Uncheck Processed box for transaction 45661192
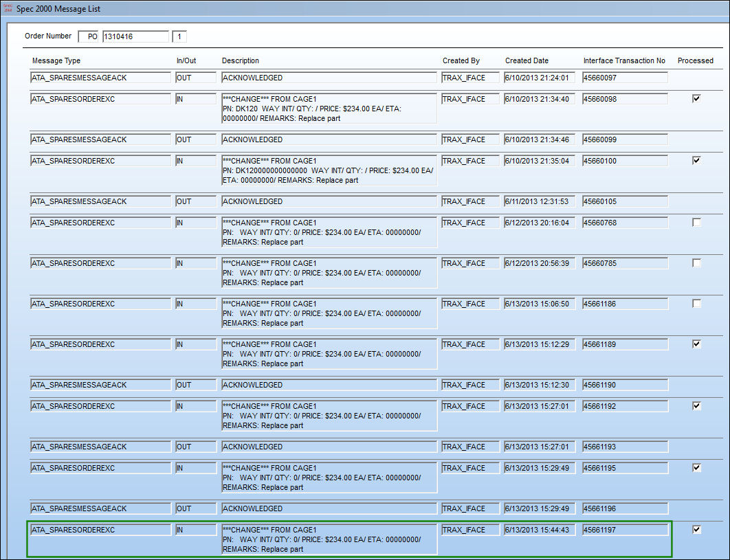 coord(696,406)
